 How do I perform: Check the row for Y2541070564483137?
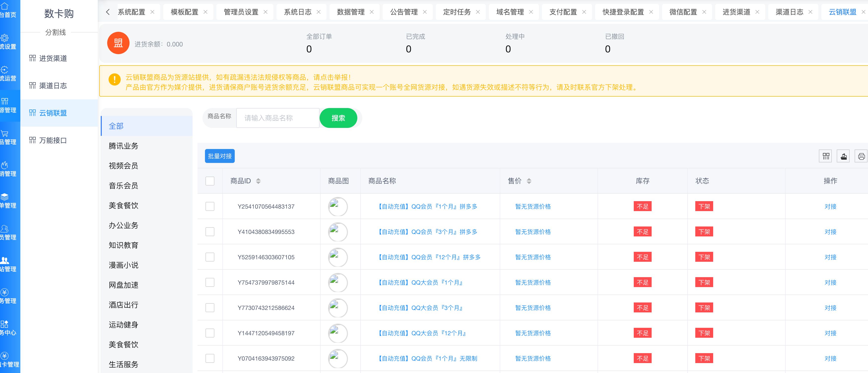point(210,206)
